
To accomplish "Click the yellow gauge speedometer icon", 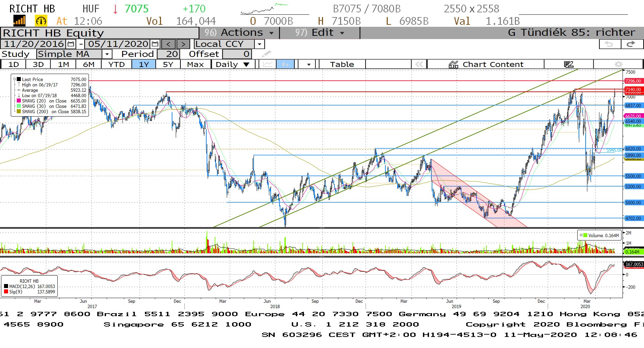I will pos(41,21).
